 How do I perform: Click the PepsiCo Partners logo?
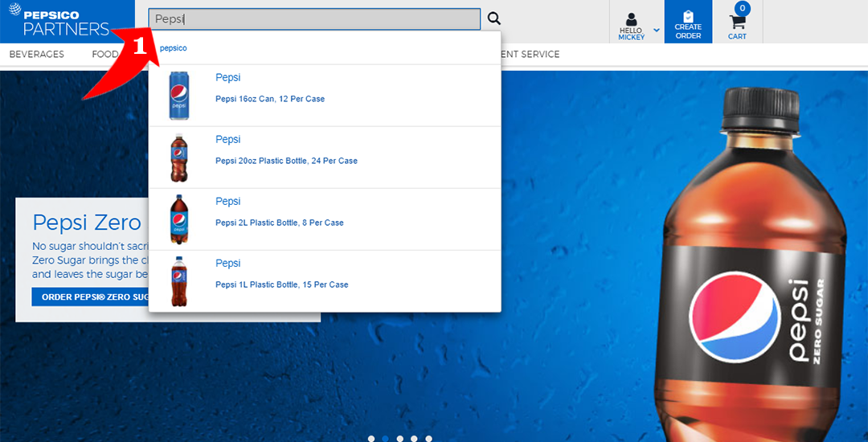click(x=67, y=22)
